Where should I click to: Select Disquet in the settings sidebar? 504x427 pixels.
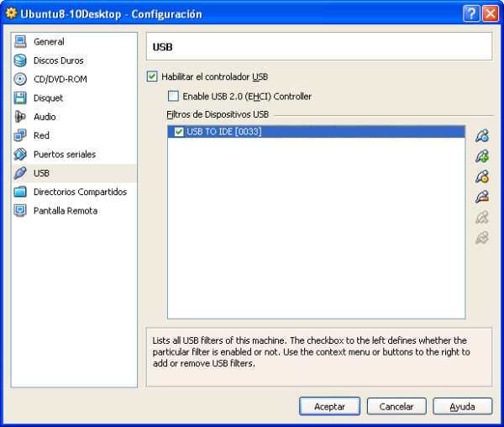click(x=48, y=98)
